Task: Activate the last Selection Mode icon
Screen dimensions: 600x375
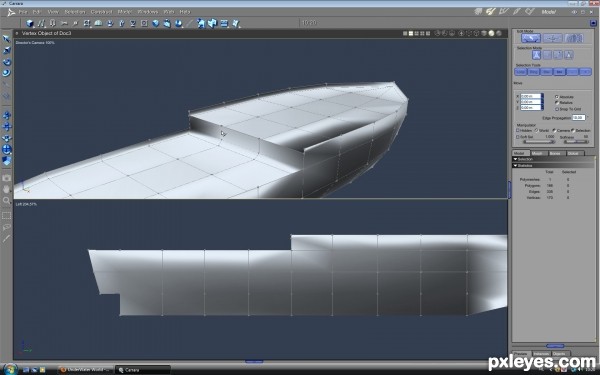Action: (x=569, y=55)
